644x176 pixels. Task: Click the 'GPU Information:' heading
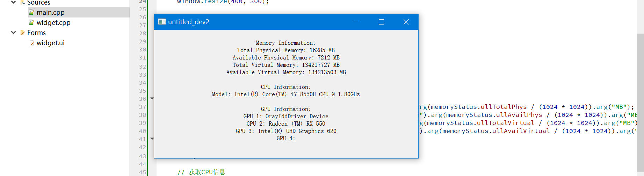(286, 109)
